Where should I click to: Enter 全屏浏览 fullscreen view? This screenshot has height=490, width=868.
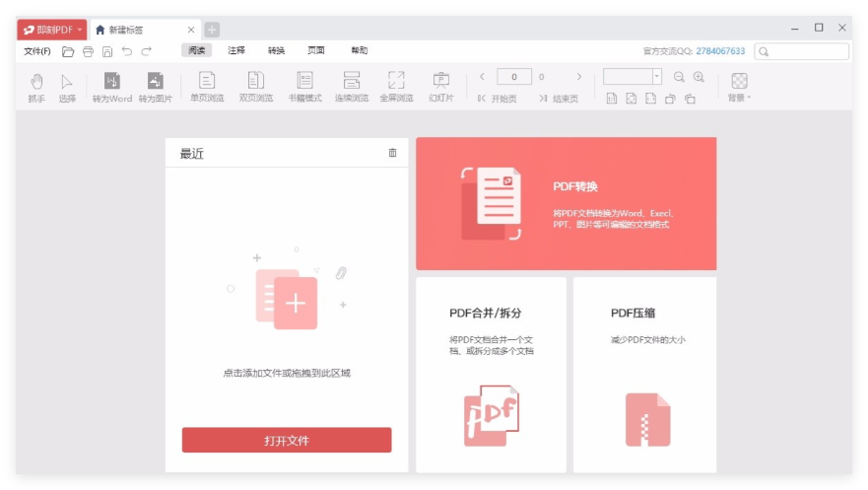(396, 87)
